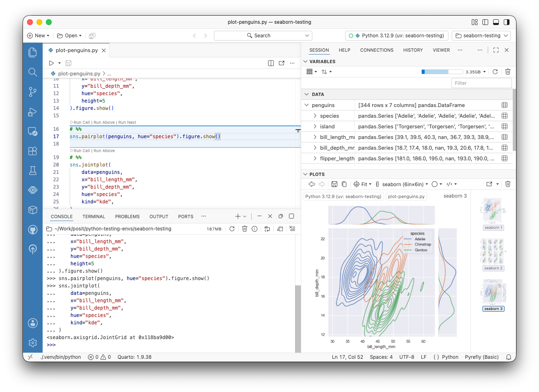Image resolution: width=539 pixels, height=392 pixels.
Task: Maximize the console panel
Action: pyautogui.click(x=291, y=216)
